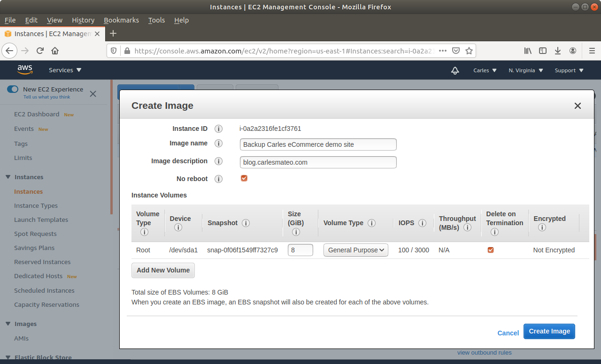
Task: Close the Create Image dialog with X
Action: pyautogui.click(x=578, y=106)
